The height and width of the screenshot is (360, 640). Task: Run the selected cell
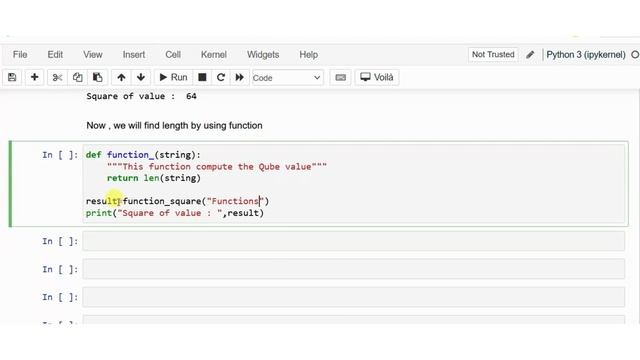173,77
